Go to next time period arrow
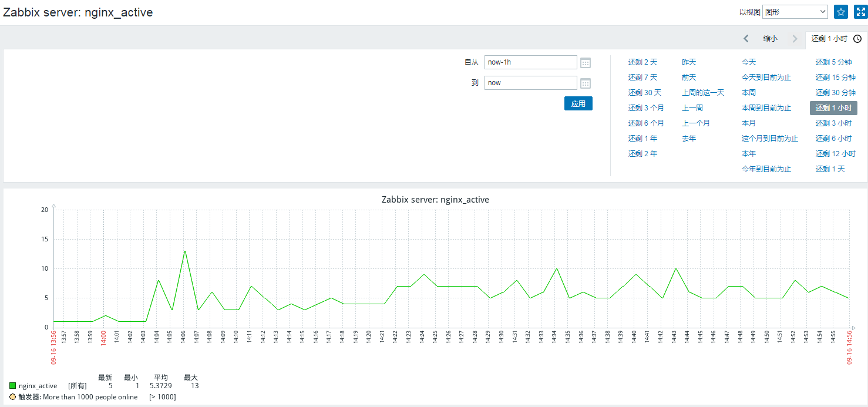 [795, 39]
